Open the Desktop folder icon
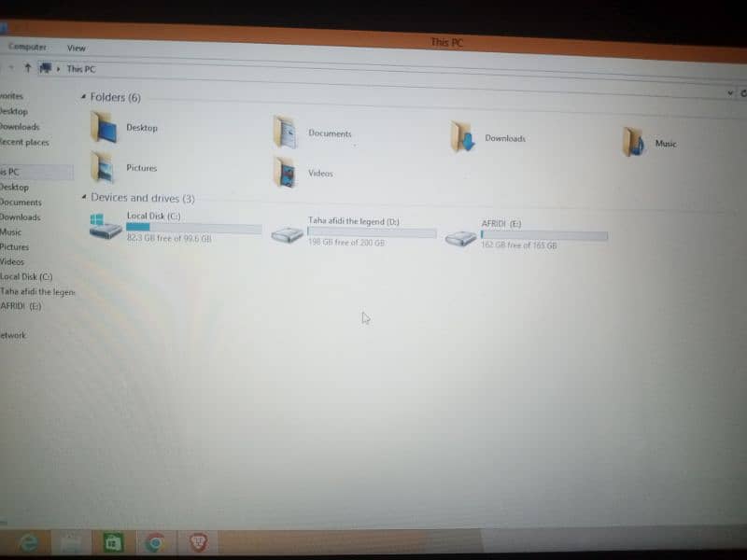 tap(103, 127)
